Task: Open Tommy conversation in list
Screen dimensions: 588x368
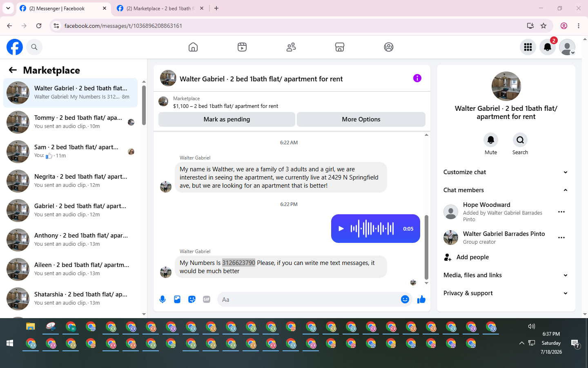Action: click(71, 122)
